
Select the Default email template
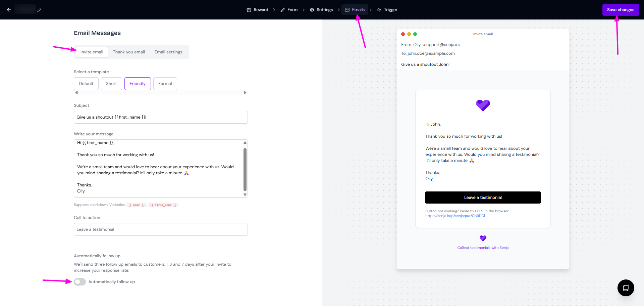click(x=86, y=83)
